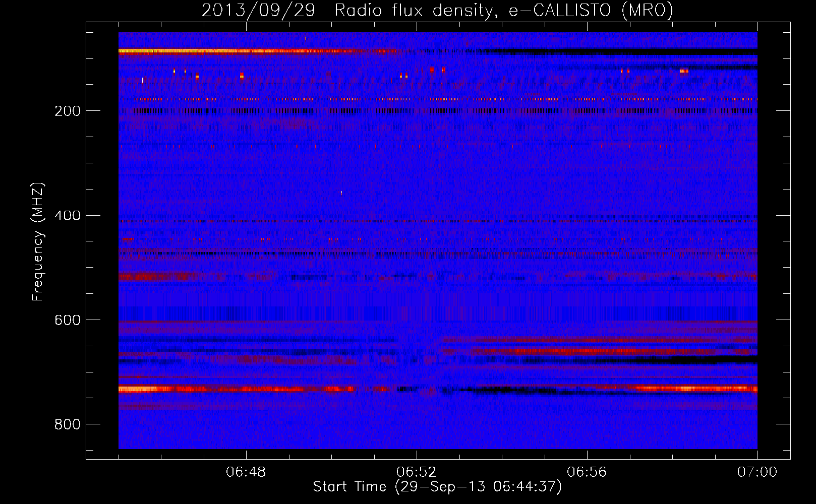Click the plot title '2013/09/29 Radio flux density, e-CALLISTO (MRO)'
816x504 pixels.
[x=437, y=11]
